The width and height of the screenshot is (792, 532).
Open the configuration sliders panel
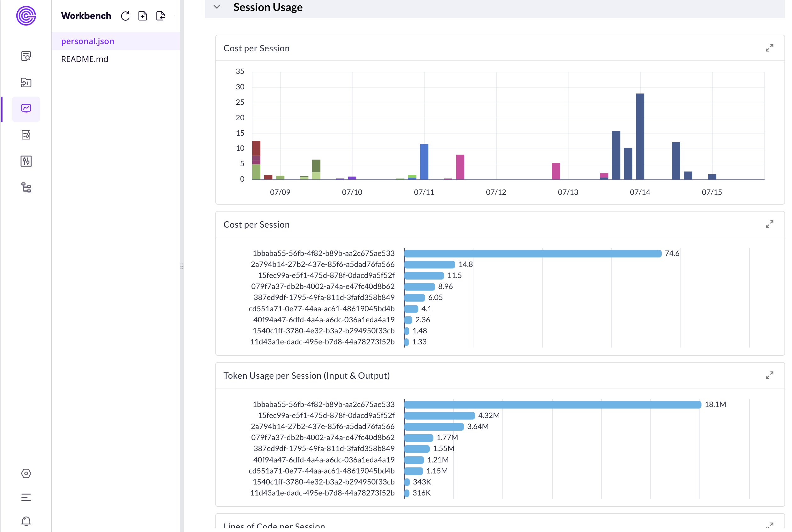click(x=26, y=161)
